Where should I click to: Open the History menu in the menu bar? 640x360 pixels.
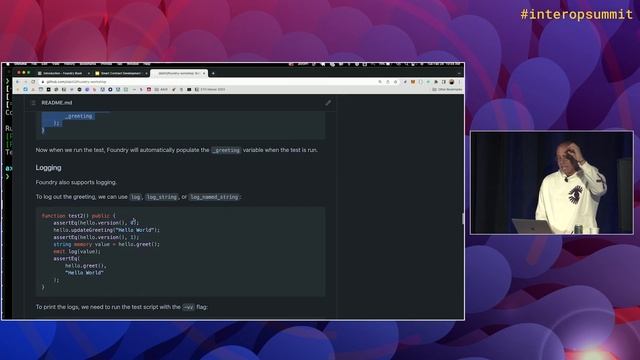coord(69,64)
